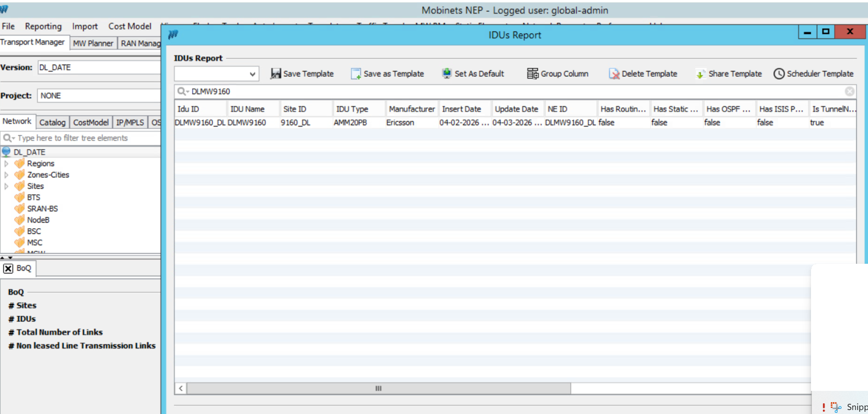Viewport: 868px width, 414px height.
Task: Click the Scheduler Template clock icon
Action: coord(779,74)
